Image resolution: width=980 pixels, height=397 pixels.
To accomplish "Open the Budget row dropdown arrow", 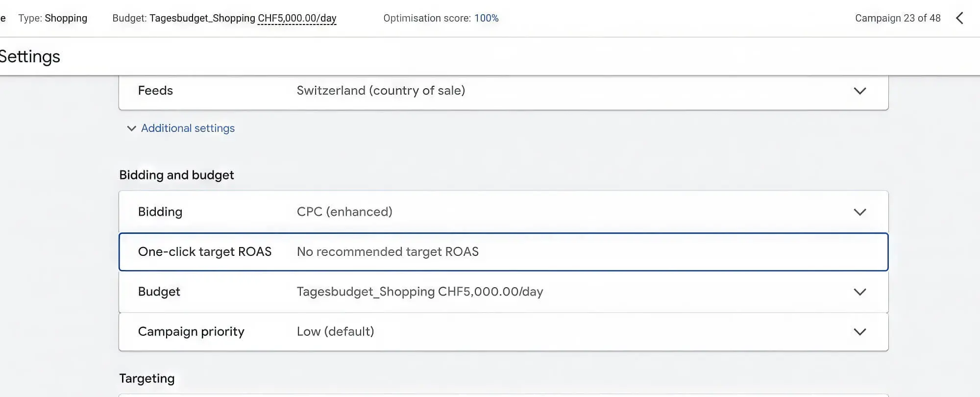I will pos(859,292).
